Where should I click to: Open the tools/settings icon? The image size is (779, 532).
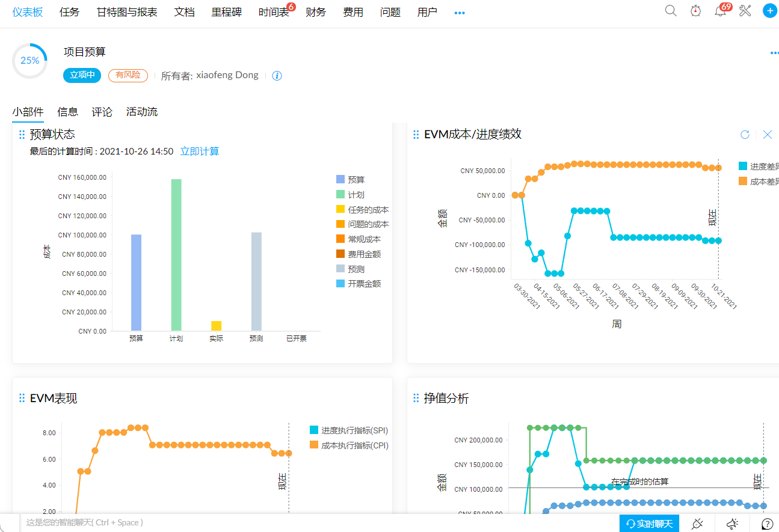tap(745, 10)
